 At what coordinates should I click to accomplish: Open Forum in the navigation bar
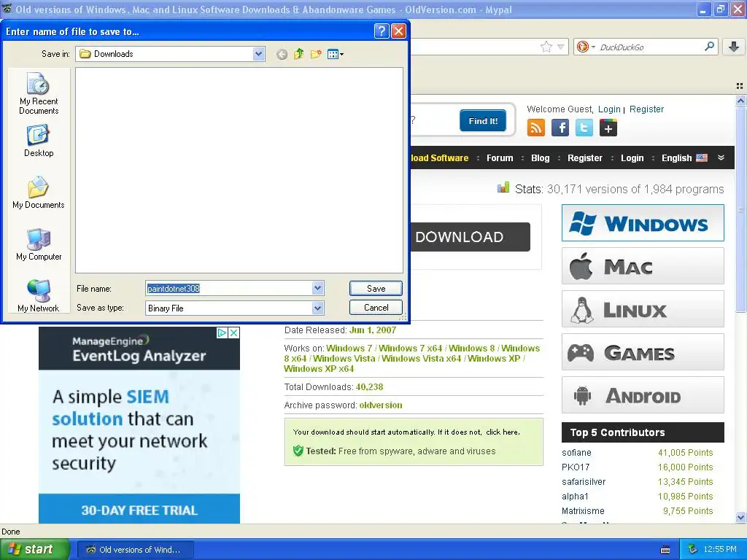pos(500,158)
